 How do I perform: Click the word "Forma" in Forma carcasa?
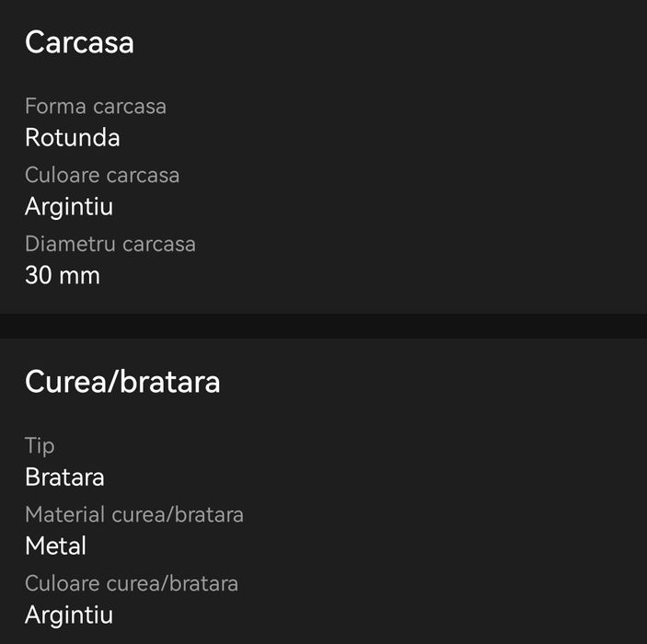[55, 106]
